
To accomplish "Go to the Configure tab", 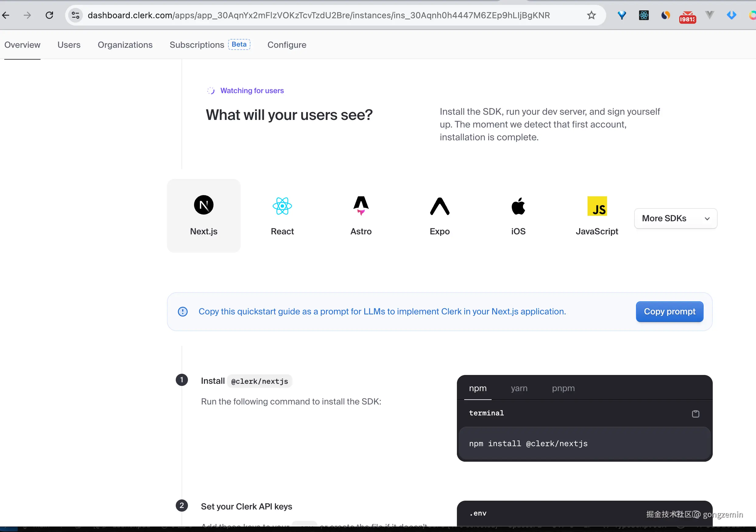I will tap(286, 45).
